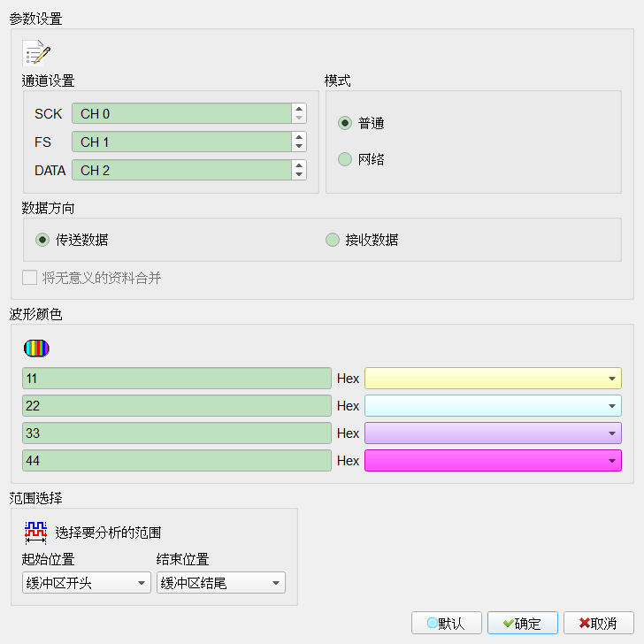Decrease SCK channel with down arrow

299,119
